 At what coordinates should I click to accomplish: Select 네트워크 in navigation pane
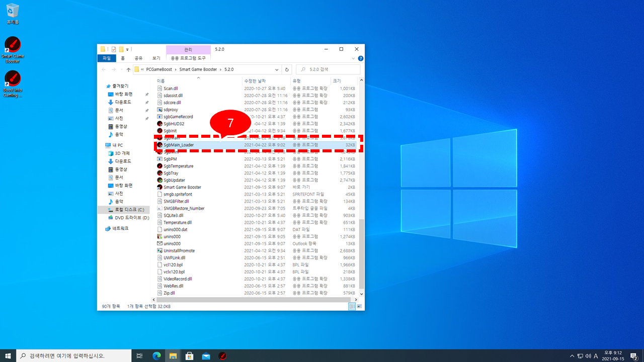(x=116, y=228)
